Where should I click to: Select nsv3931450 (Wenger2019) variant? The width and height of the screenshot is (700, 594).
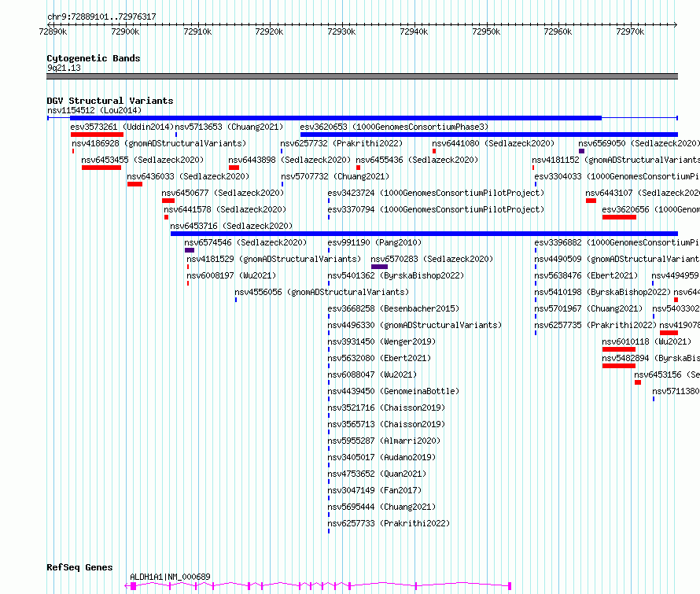(381, 341)
